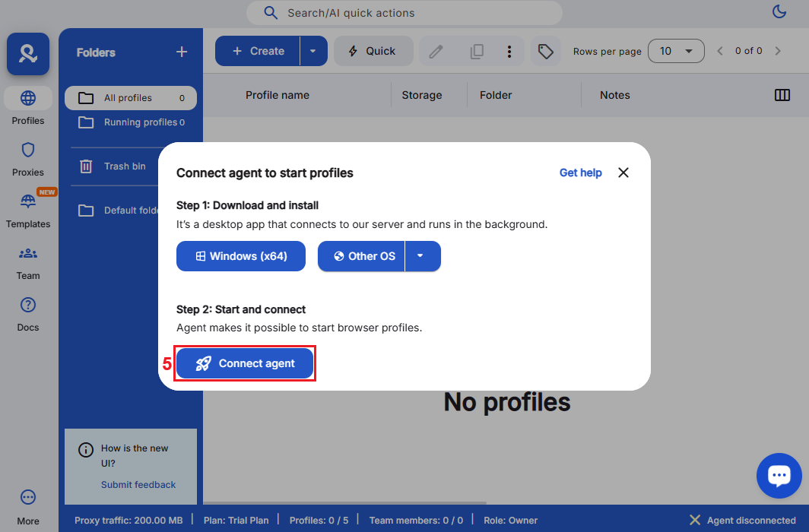The width and height of the screenshot is (809, 532).
Task: Open the Proxies shield icon
Action: (28, 150)
